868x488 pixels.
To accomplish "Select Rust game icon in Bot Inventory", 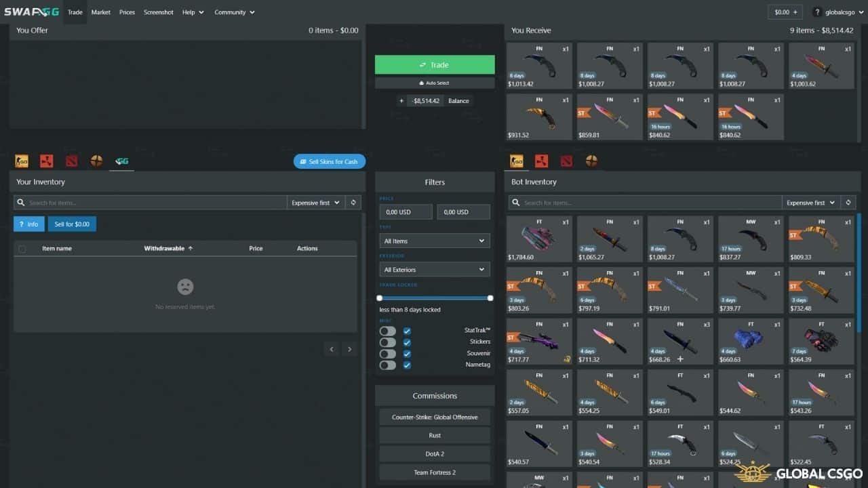I will click(x=541, y=161).
